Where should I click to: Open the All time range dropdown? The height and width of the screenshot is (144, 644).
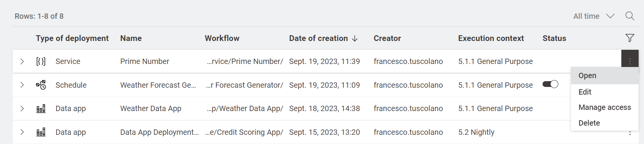click(x=594, y=16)
